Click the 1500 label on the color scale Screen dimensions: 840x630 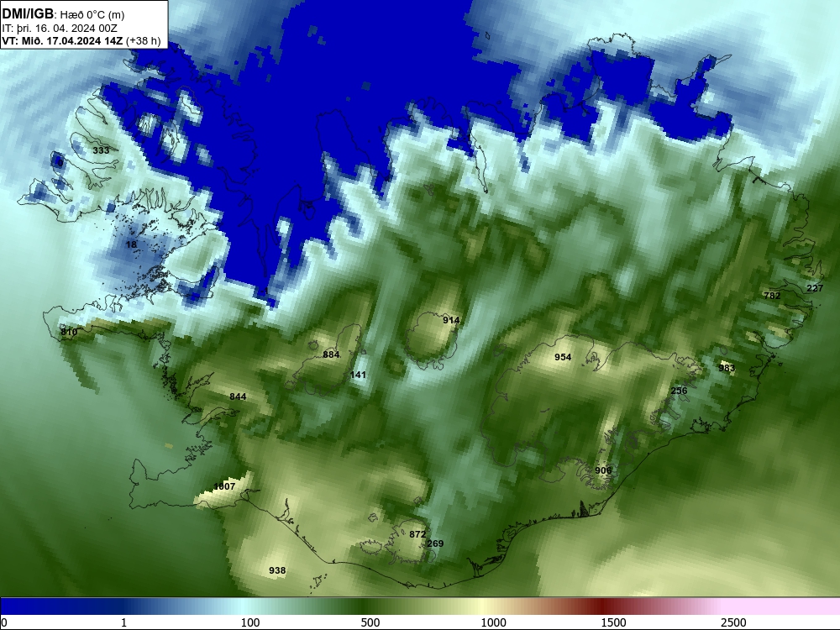[613, 622]
